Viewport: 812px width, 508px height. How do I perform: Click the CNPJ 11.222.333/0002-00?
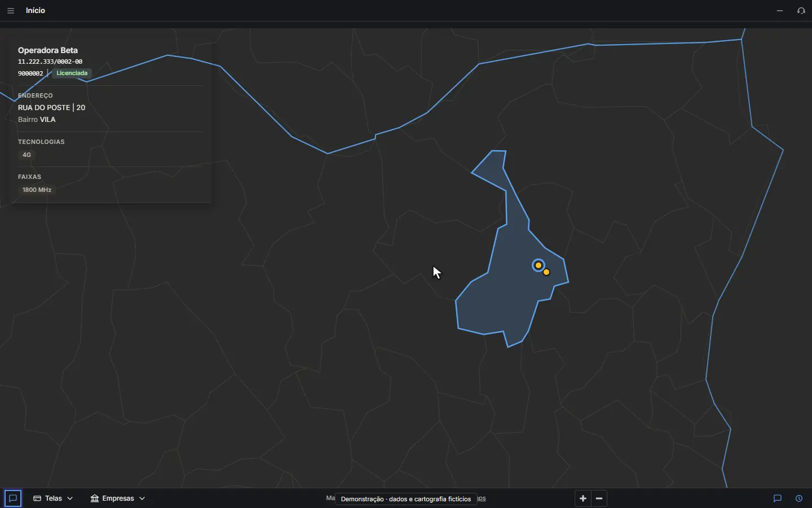pyautogui.click(x=50, y=62)
